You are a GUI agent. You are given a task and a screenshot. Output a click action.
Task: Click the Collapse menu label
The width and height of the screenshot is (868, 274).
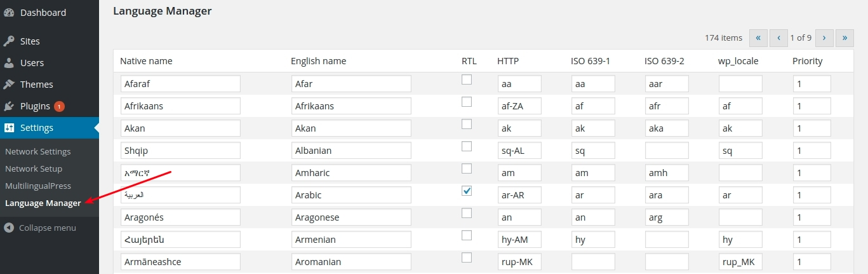pos(48,228)
